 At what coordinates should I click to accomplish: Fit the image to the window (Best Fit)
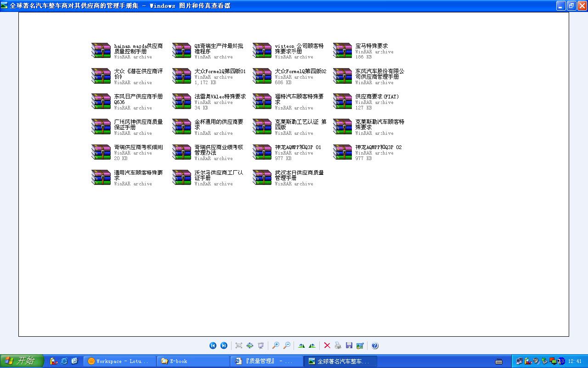coord(239,345)
